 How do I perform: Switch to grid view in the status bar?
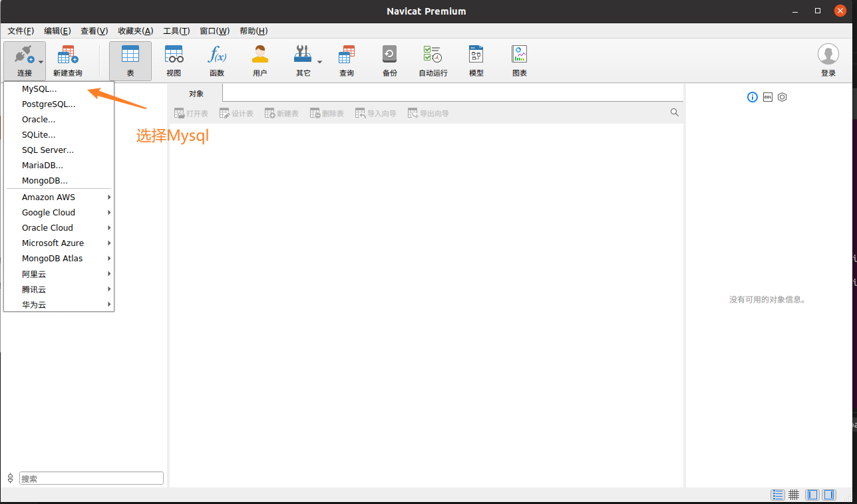click(794, 495)
